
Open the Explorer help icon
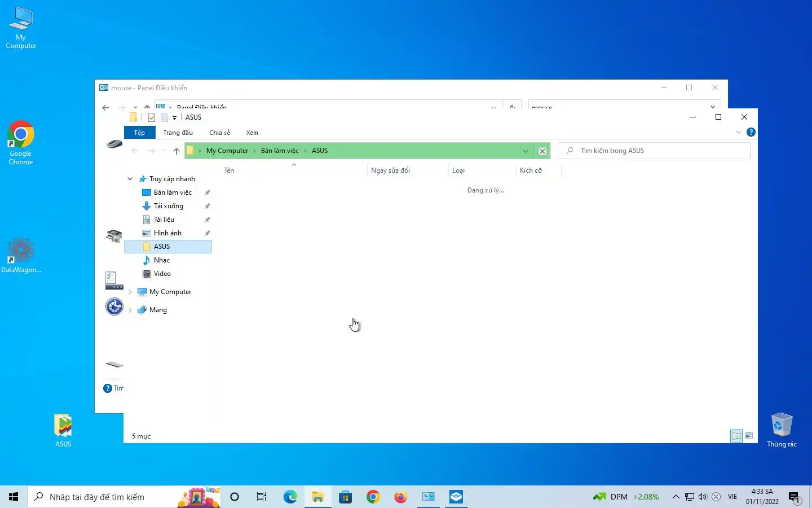[751, 132]
